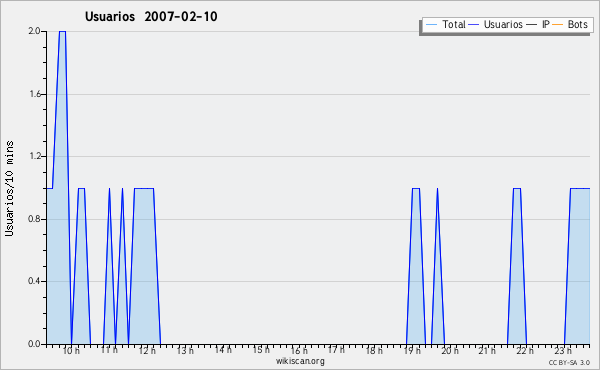The image size is (600, 370).
Task: Click the 1.6 y-axis value
Action: pos(34,94)
